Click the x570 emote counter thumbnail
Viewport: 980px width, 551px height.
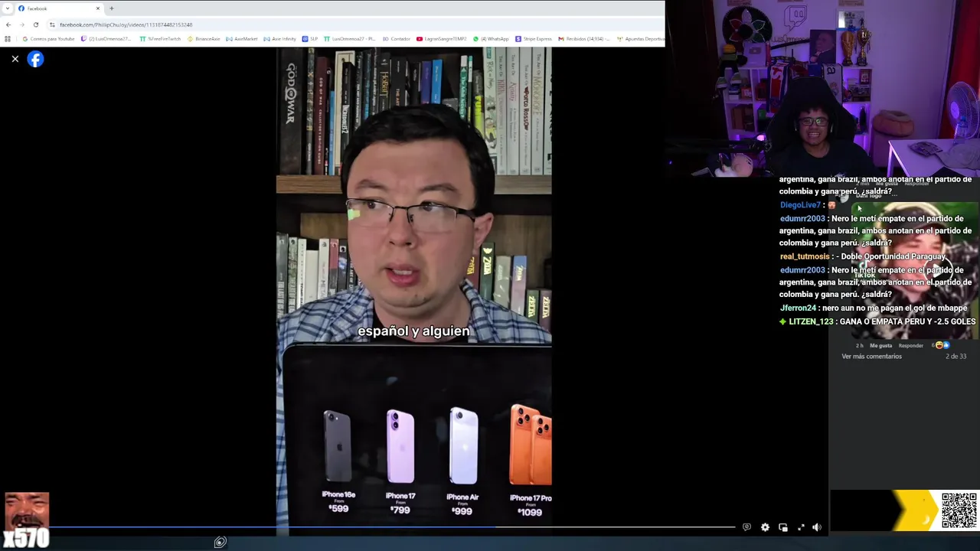(x=27, y=520)
